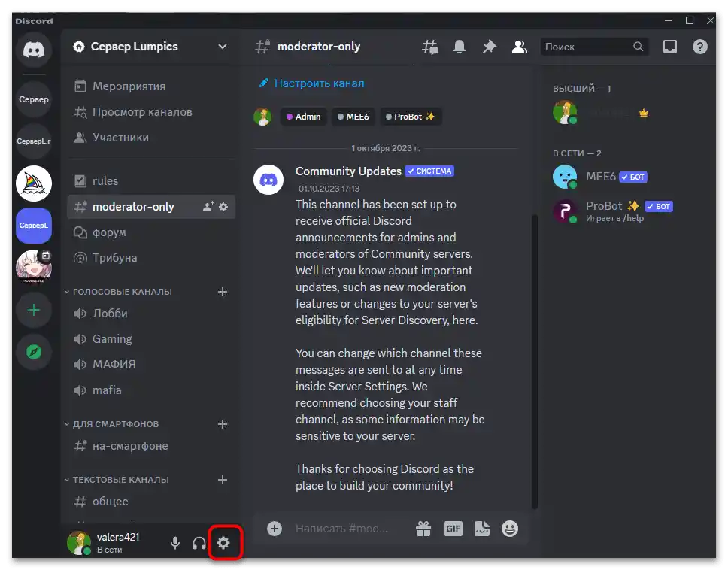
Task: Add a server with green plus icon
Action: point(33,310)
